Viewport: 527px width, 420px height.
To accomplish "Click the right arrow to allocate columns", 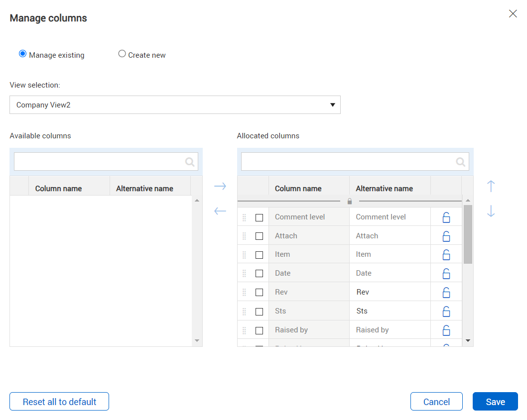I will coord(220,186).
